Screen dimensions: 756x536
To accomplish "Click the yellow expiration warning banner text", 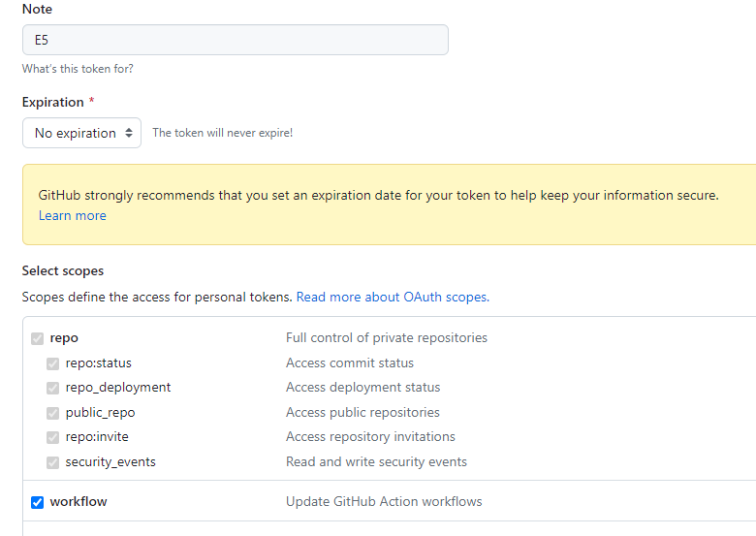I will pos(378,195).
